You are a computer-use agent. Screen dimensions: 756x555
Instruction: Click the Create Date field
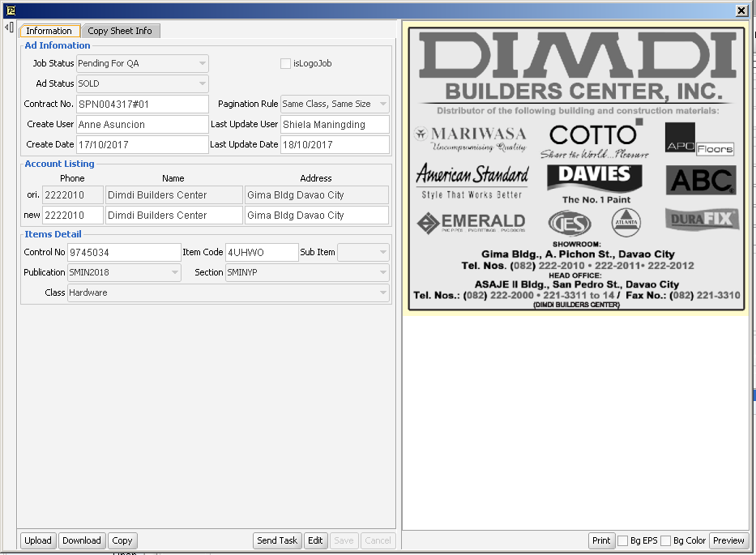143,145
